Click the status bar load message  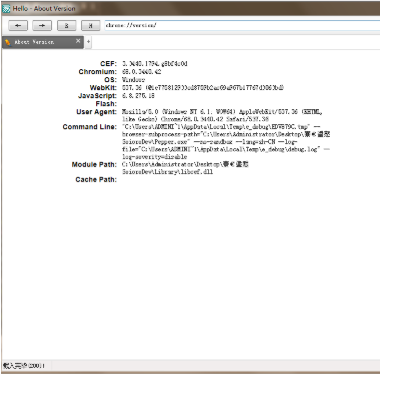coord(24,366)
